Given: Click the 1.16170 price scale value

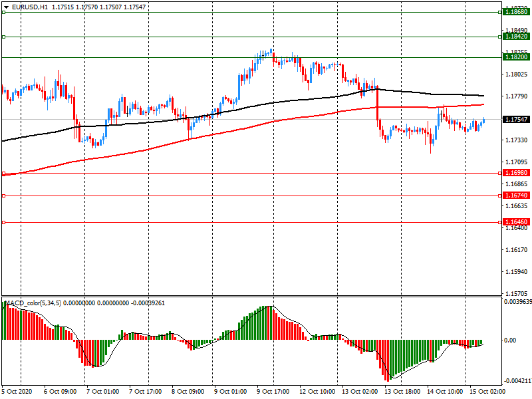Looking at the screenshot, I should 517,250.
